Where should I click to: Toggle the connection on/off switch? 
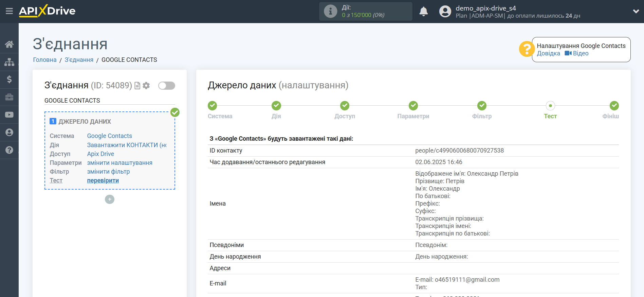tap(167, 86)
